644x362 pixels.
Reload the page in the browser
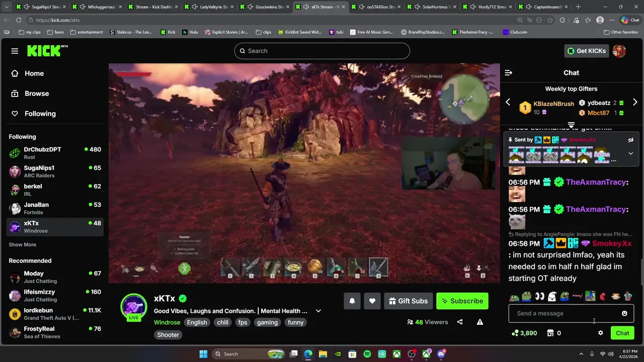tap(19, 20)
